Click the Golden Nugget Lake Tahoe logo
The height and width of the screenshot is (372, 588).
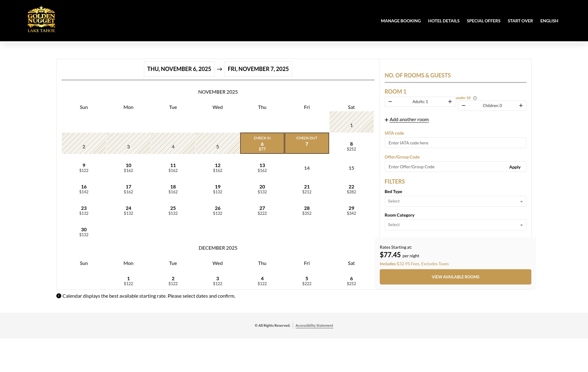point(41,20)
